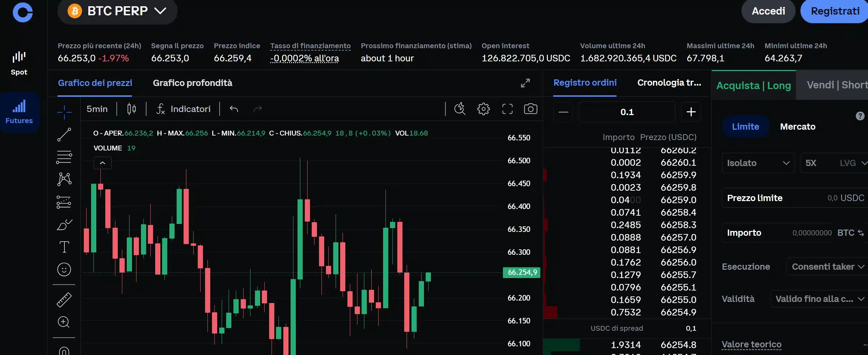Open the chart settings gear
The image size is (868, 355).
tap(484, 109)
